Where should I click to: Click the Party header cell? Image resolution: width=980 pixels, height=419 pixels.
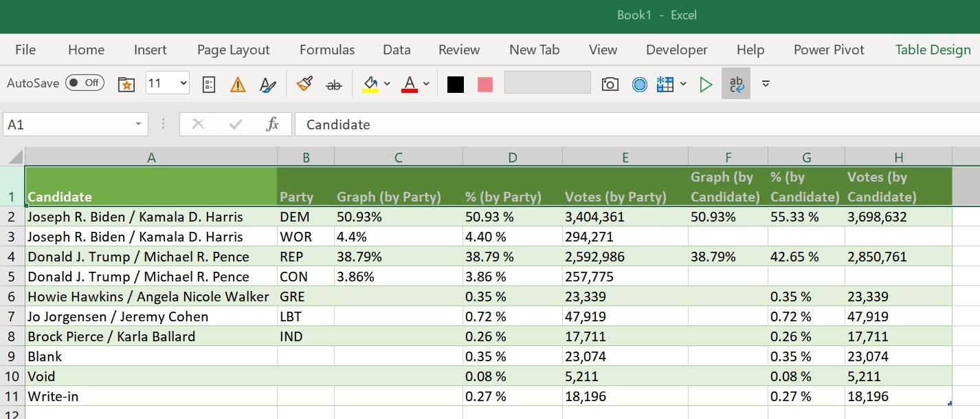coord(306,186)
